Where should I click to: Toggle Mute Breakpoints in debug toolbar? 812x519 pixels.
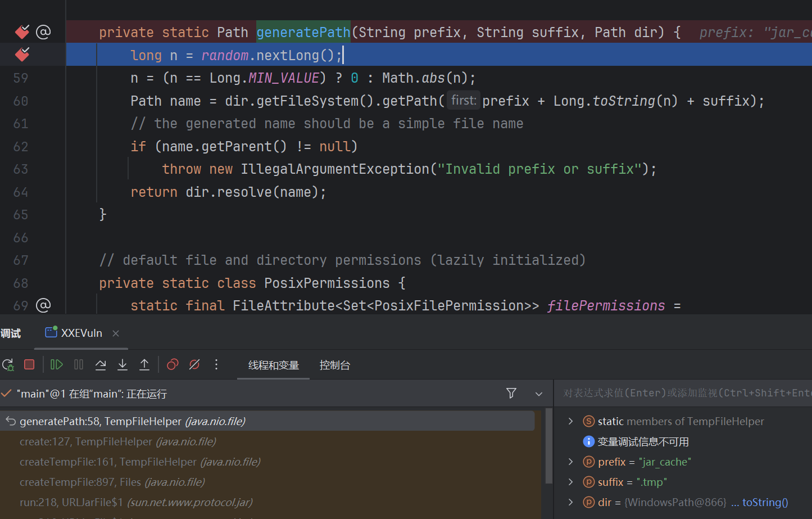tap(194, 365)
